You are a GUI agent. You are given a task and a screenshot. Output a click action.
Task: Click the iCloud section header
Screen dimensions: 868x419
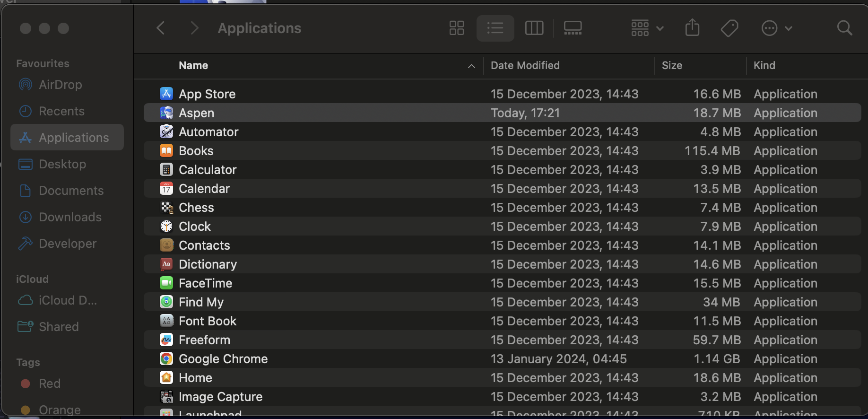tap(32, 279)
